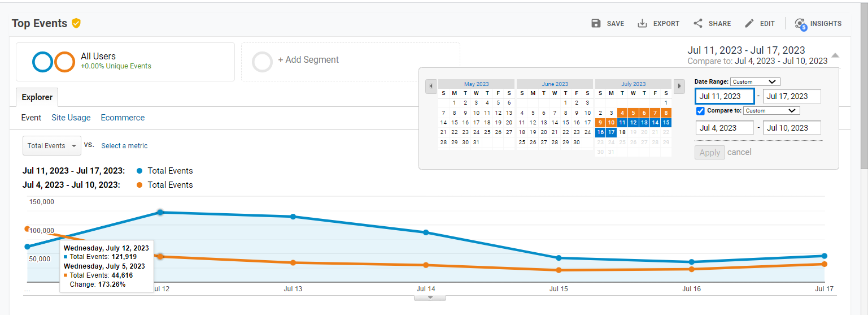Viewport: 868px width, 315px height.
Task: Click the blue Jul 13 data point
Action: tap(293, 217)
